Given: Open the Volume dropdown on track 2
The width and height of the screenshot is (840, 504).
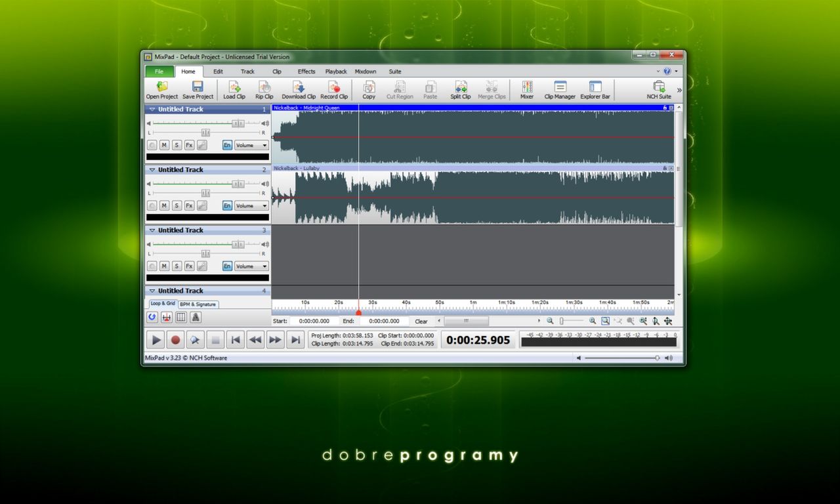Looking at the screenshot, I should [252, 205].
